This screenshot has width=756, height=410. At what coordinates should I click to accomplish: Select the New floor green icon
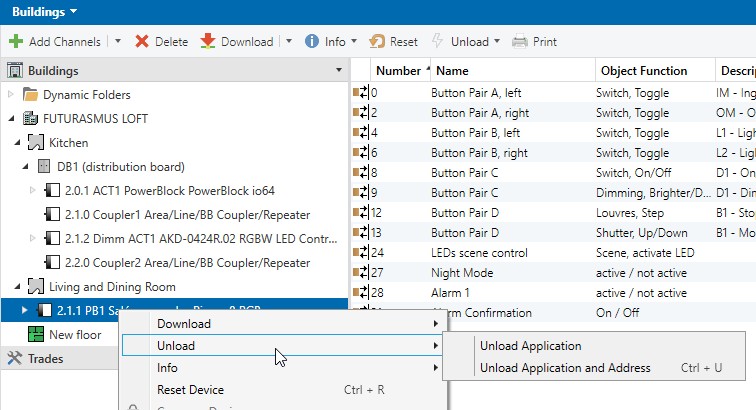[x=35, y=334]
